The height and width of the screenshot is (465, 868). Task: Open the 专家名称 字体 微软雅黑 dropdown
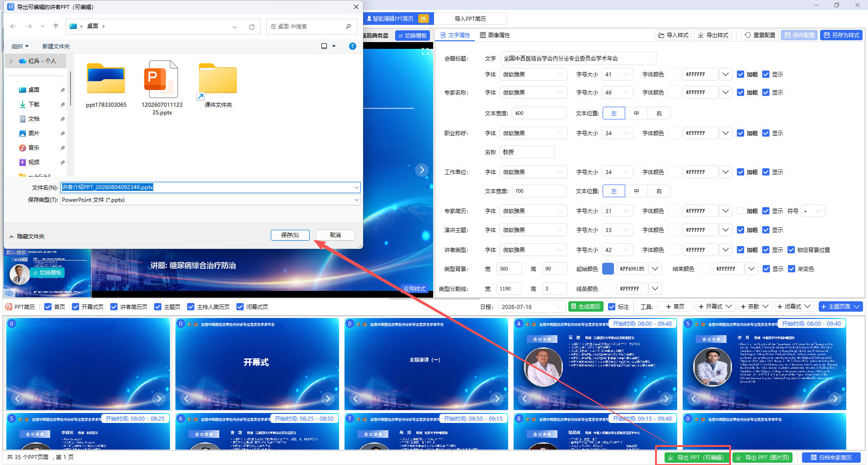pos(533,92)
